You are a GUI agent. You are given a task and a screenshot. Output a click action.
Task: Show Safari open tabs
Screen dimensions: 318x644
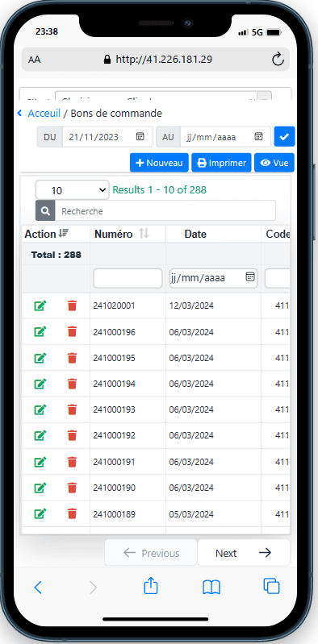click(271, 586)
